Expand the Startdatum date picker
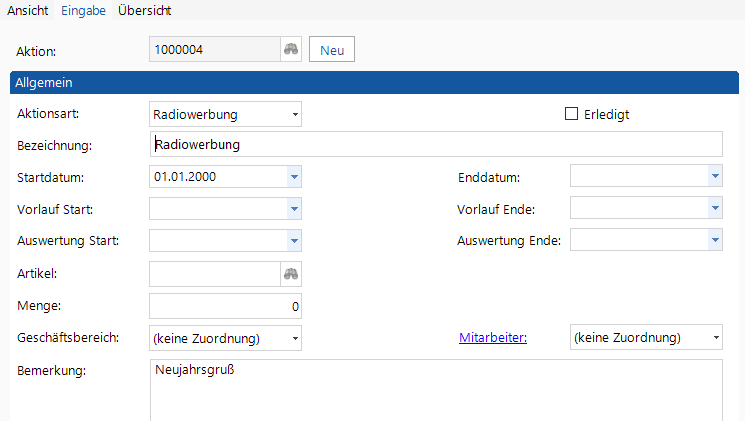This screenshot has height=421, width=745. [294, 177]
